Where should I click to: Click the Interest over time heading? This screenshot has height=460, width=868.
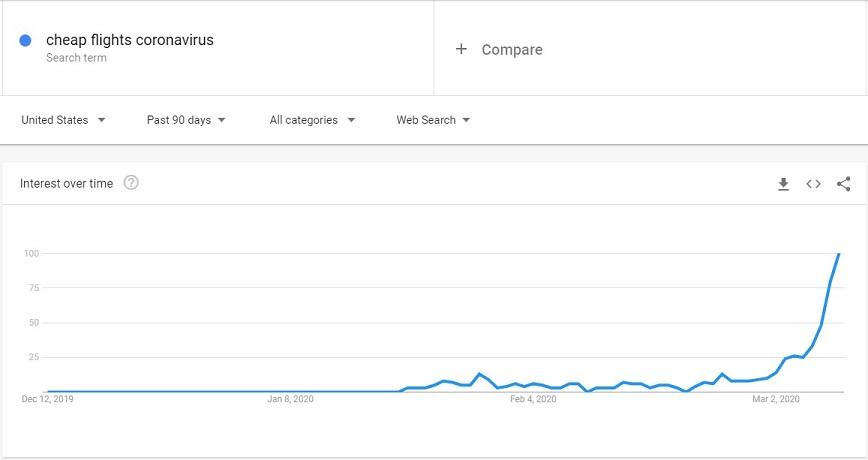[66, 183]
